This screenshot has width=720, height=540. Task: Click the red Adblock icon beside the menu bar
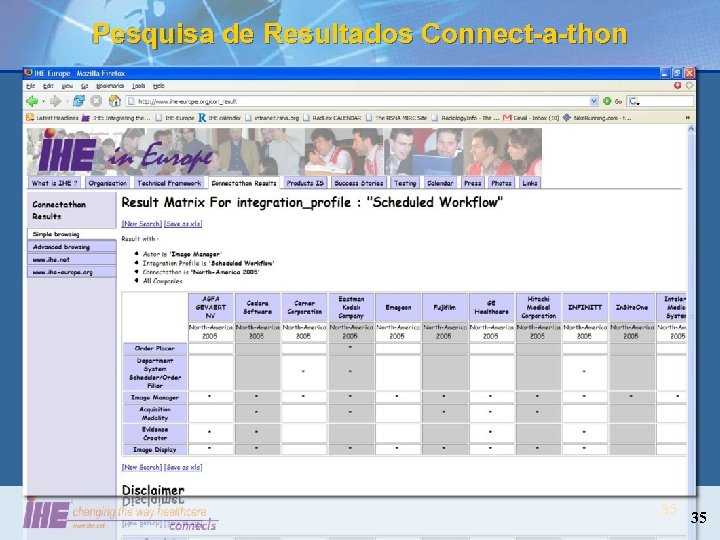pos(678,86)
